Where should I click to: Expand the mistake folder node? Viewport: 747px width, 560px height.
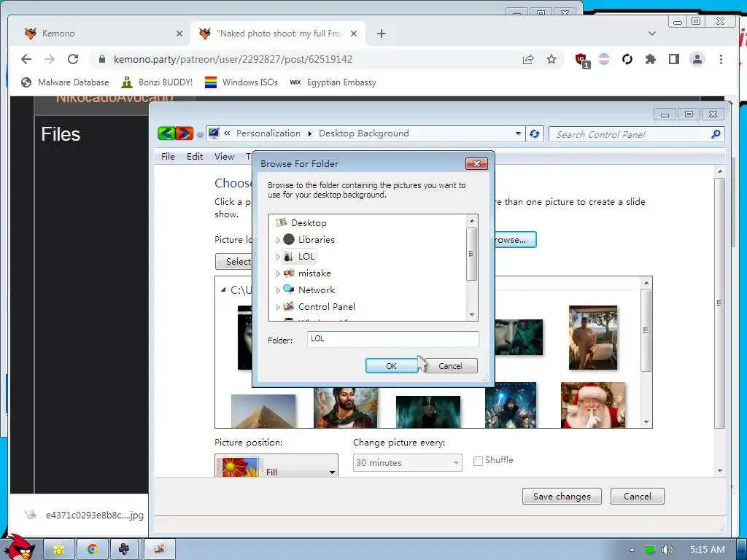coord(278,273)
